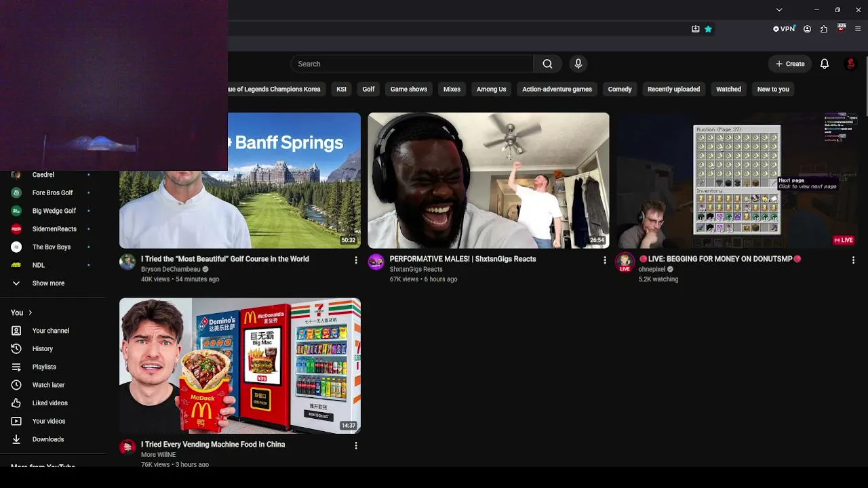This screenshot has height=488, width=868.
Task: Play the McDonald's vending machine thumbnail
Action: [240, 366]
